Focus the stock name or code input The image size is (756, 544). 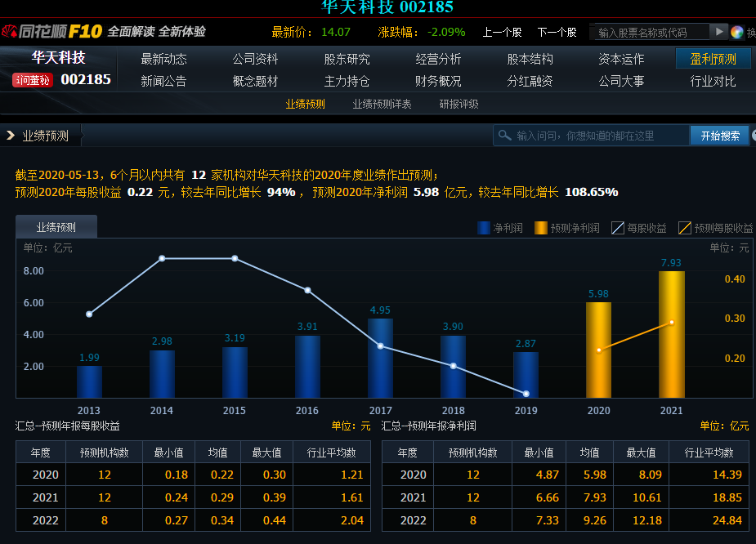click(x=652, y=33)
